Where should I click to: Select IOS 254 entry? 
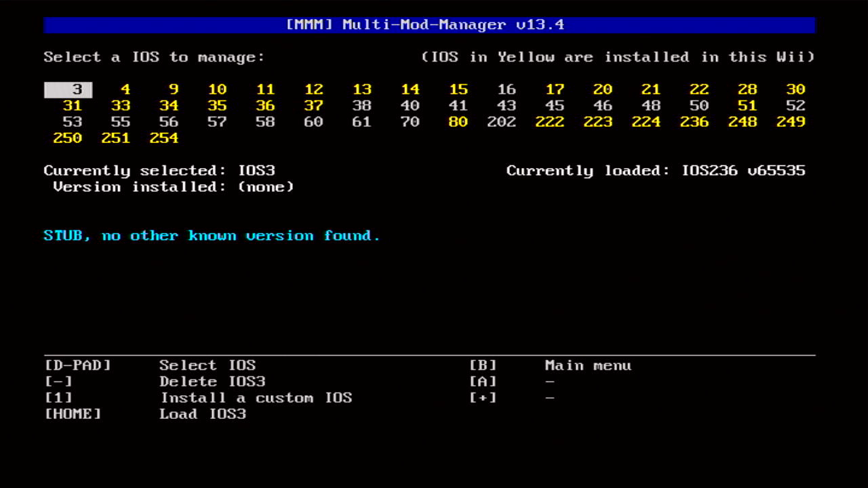pos(164,138)
